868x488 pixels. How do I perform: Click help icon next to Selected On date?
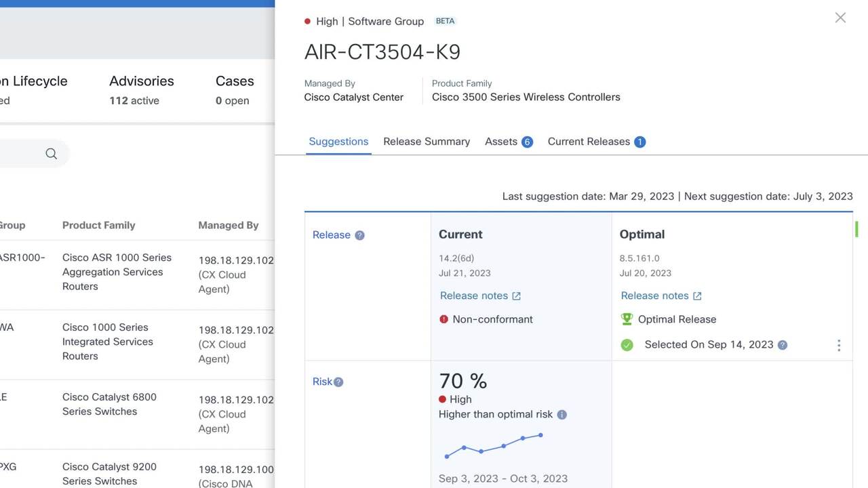783,345
